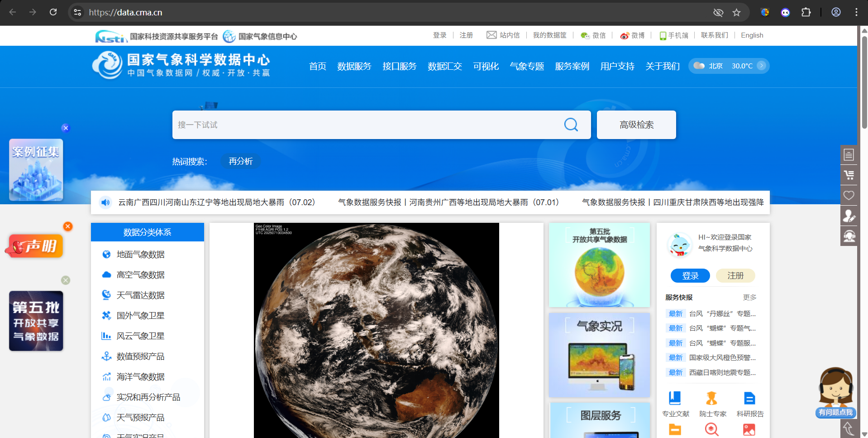868x438 pixels.
Task: Click the English language link
Action: tap(752, 35)
